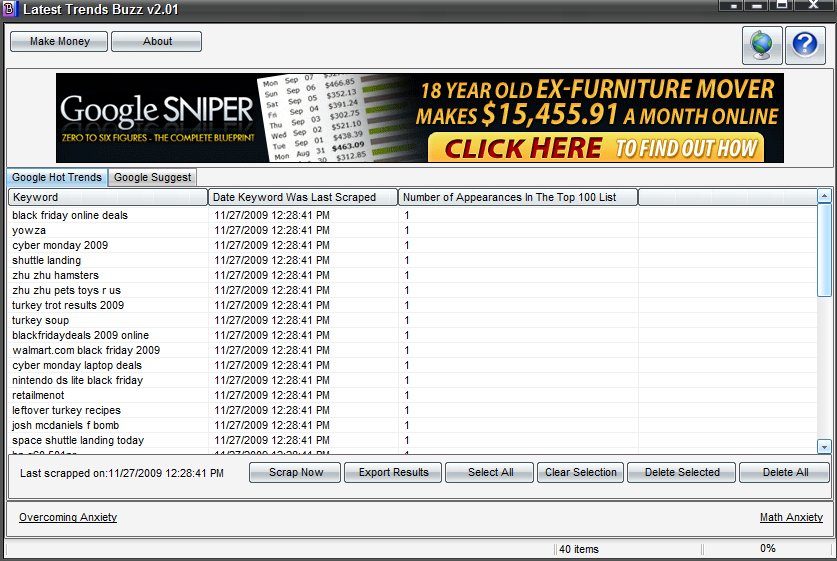Click Select All button
The width and height of the screenshot is (837, 561).
pyautogui.click(x=489, y=472)
